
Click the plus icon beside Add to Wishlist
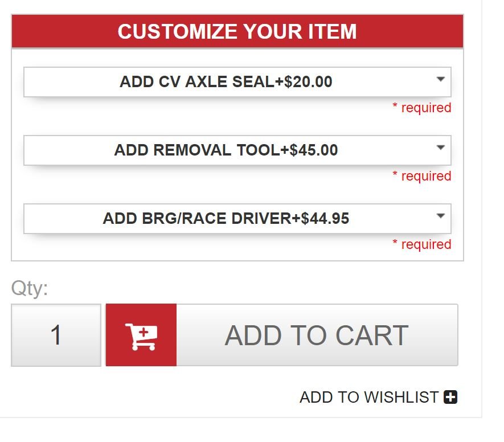point(450,397)
